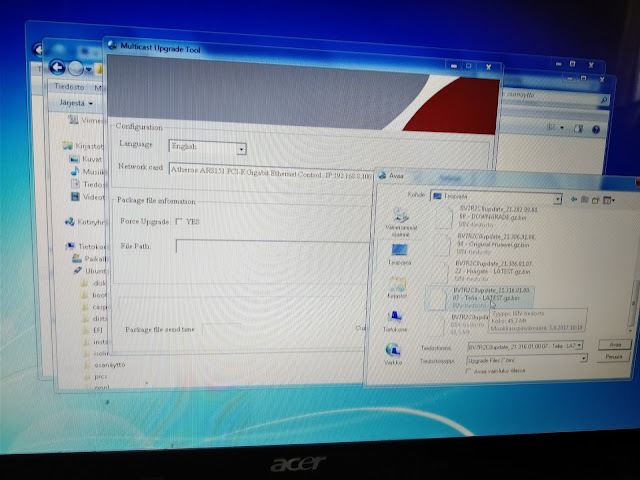Click the Peruuta cancel button

pyautogui.click(x=613, y=357)
